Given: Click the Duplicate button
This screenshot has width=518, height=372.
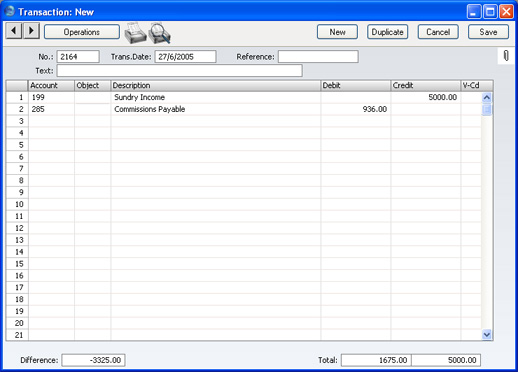Looking at the screenshot, I should pos(387,32).
